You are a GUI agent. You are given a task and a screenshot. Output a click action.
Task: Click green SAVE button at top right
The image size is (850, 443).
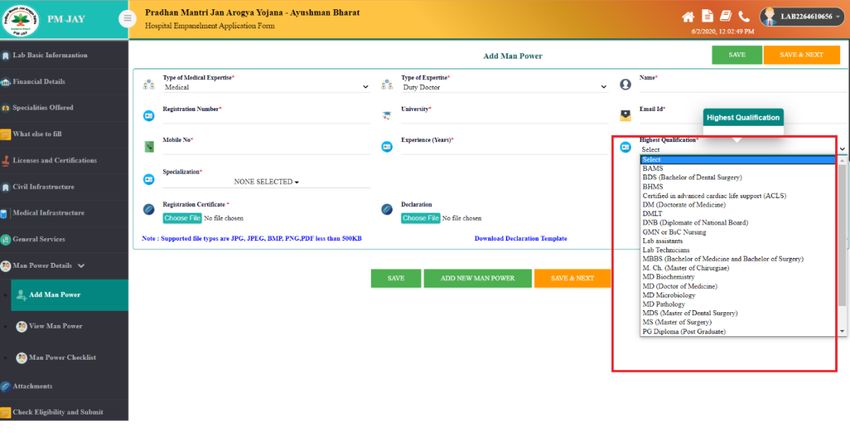737,55
